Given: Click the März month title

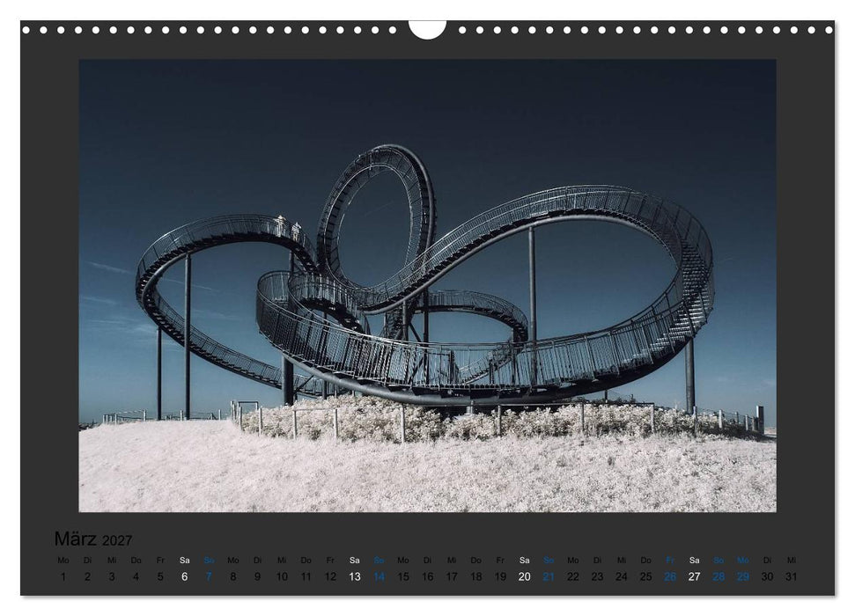Looking at the screenshot, I should [75, 539].
